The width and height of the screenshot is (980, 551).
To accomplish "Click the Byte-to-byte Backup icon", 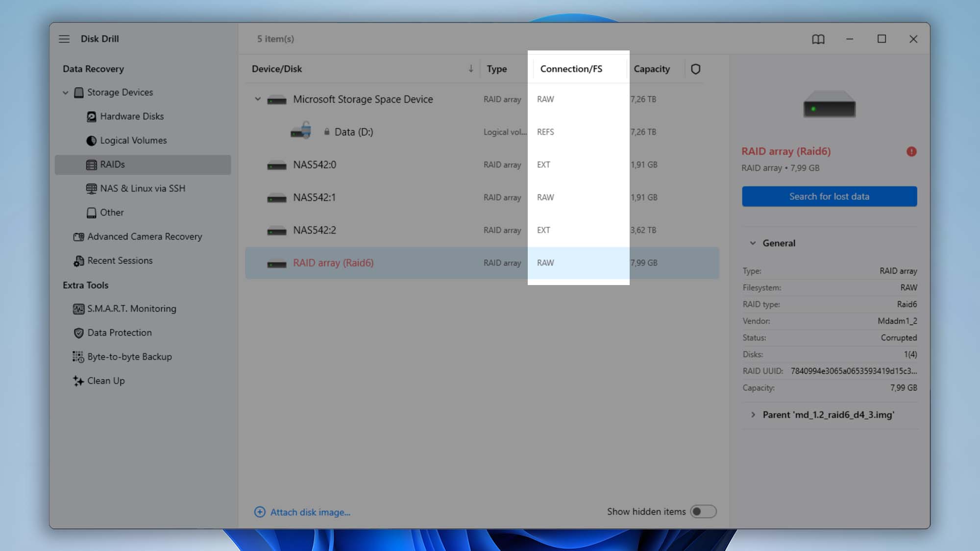I will 78,357.
